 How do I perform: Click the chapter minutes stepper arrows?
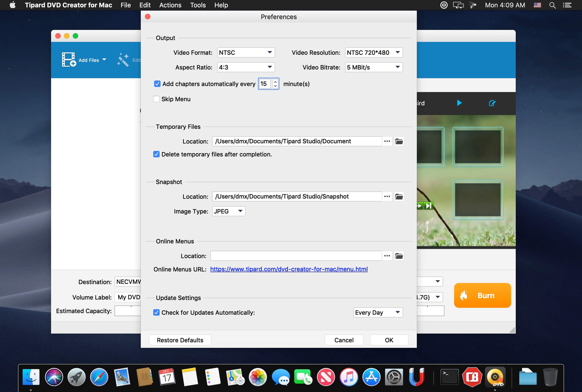275,84
